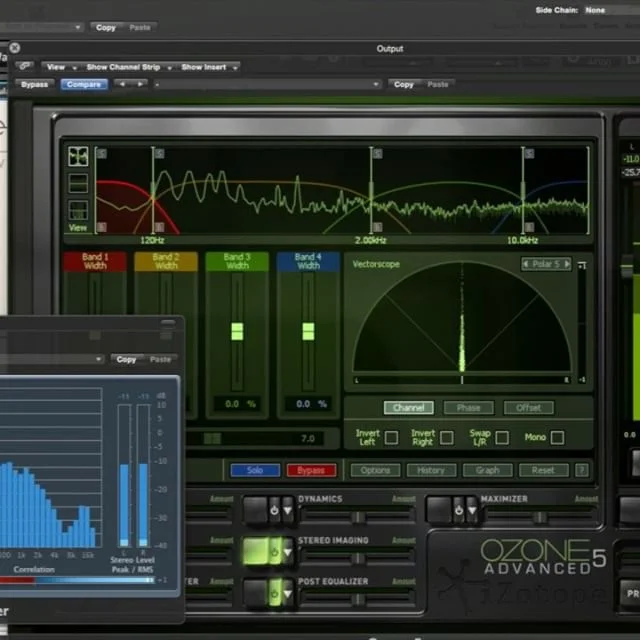Open the Side Chain None selector

point(612,10)
